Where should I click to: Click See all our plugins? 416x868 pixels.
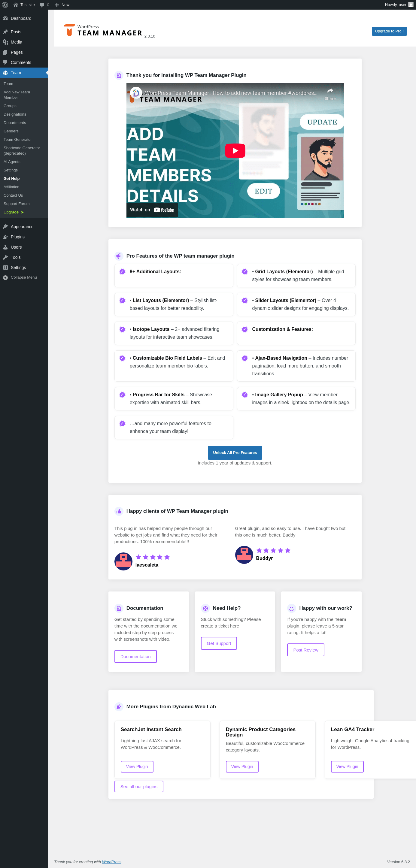(139, 786)
